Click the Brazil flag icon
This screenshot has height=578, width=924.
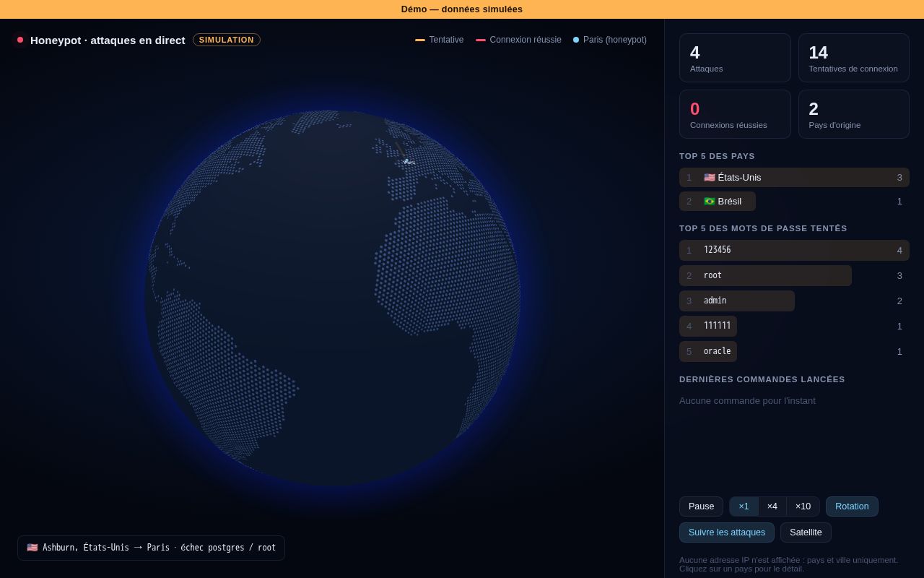[x=710, y=202]
